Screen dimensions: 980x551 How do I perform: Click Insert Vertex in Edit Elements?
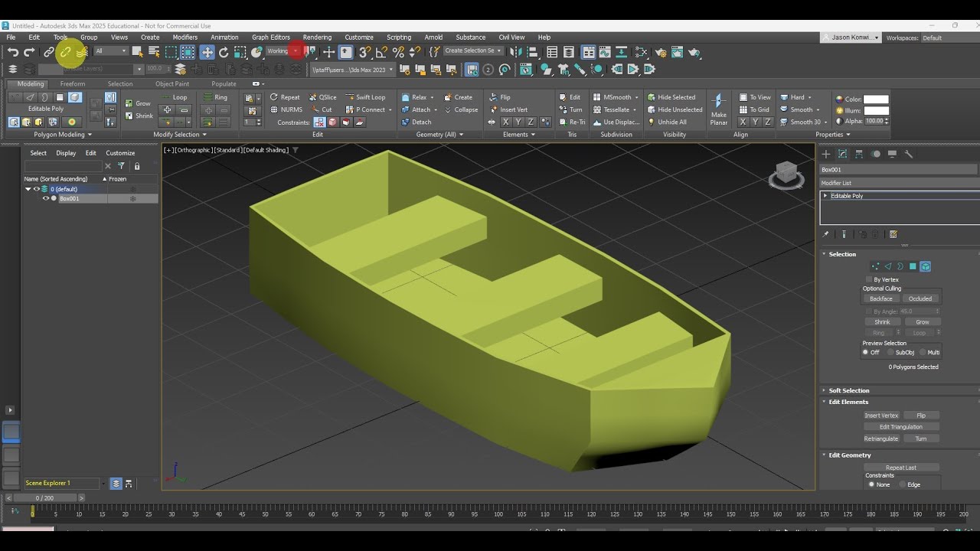coord(882,416)
